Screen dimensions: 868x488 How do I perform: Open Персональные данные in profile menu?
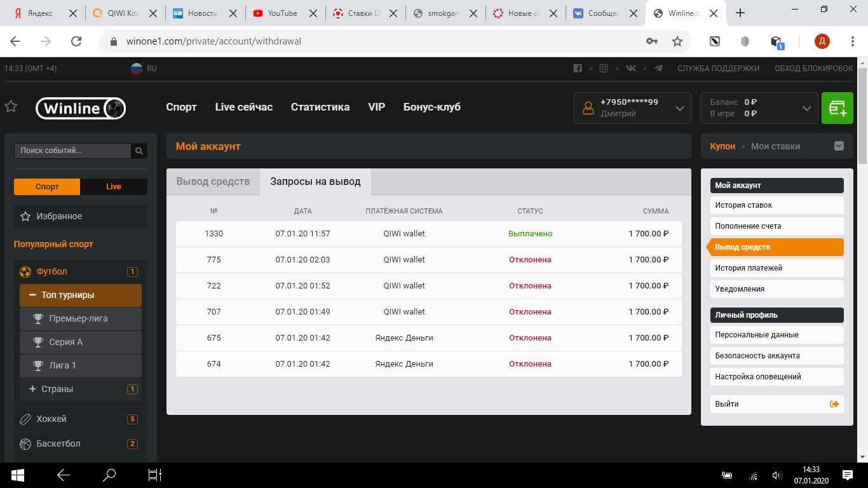[776, 335]
